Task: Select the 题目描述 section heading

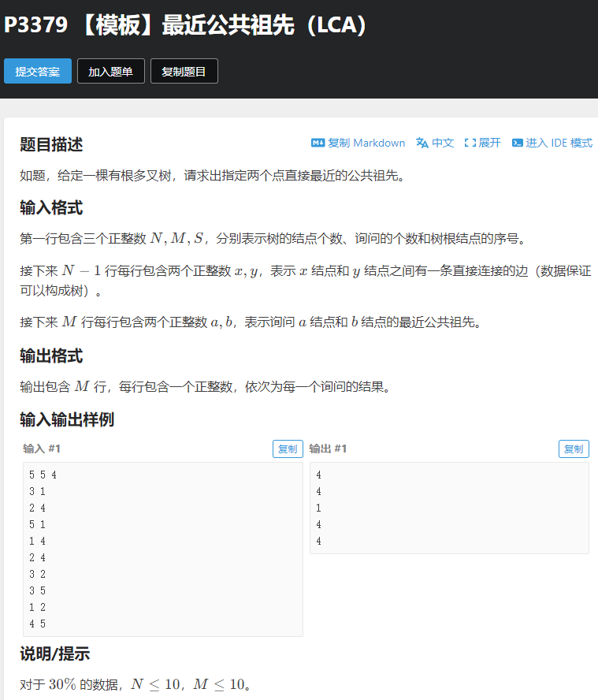Action: pyautogui.click(x=51, y=144)
